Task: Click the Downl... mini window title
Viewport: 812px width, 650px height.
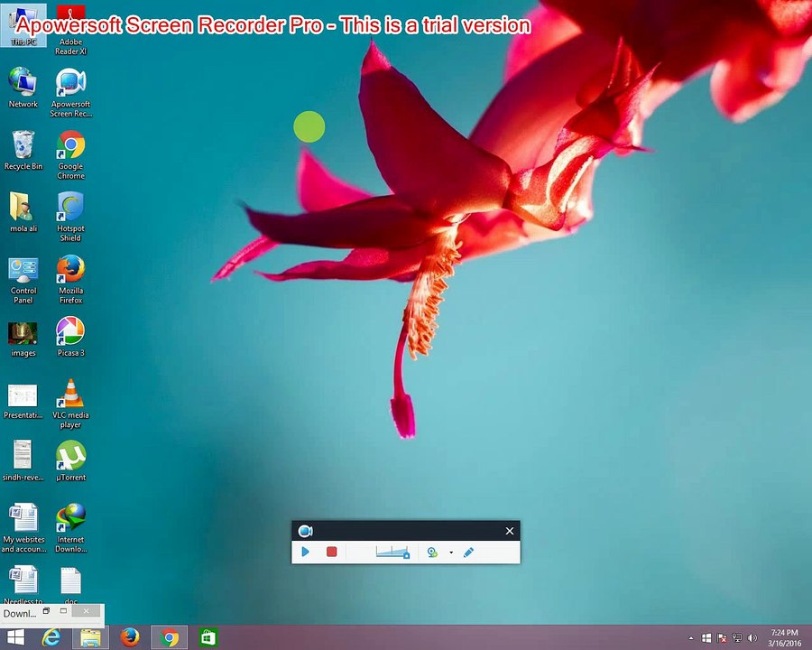Action: pyautogui.click(x=20, y=613)
